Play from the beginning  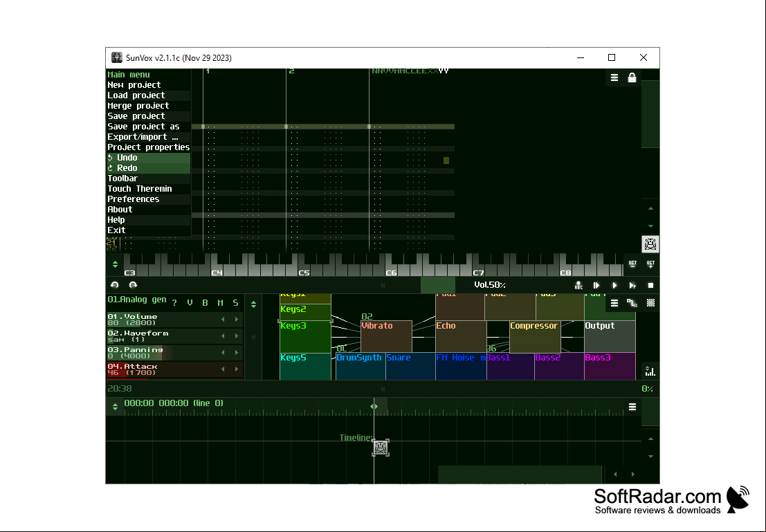coord(596,285)
